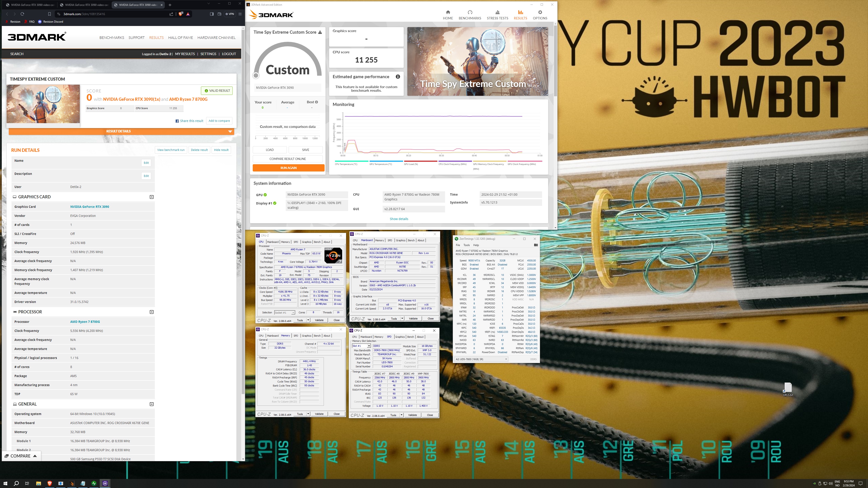Collapse the Graphics Card section
The image size is (868, 488).
pos(152,197)
